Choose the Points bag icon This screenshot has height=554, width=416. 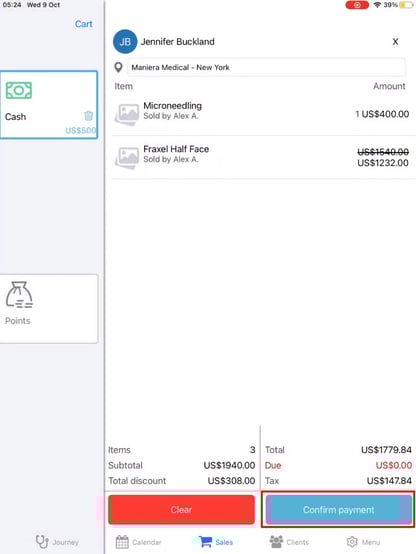click(19, 294)
